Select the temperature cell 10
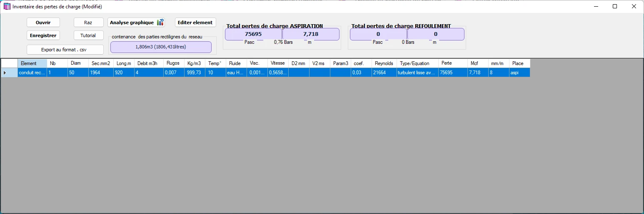This screenshot has width=644, height=214. 215,73
